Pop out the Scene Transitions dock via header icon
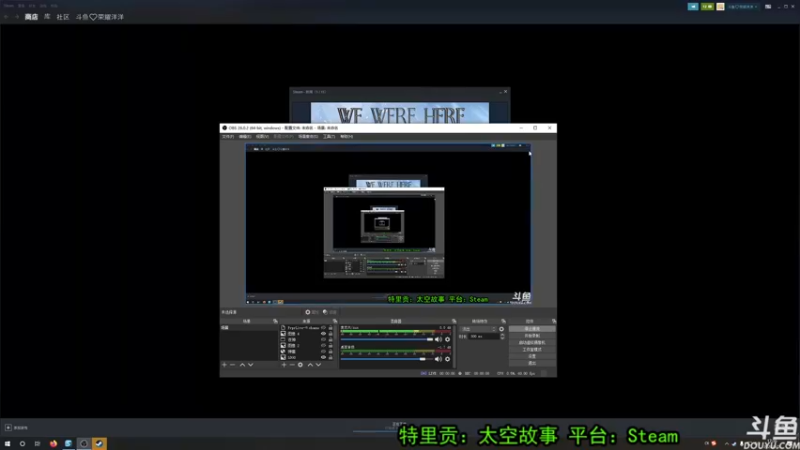 (504, 321)
